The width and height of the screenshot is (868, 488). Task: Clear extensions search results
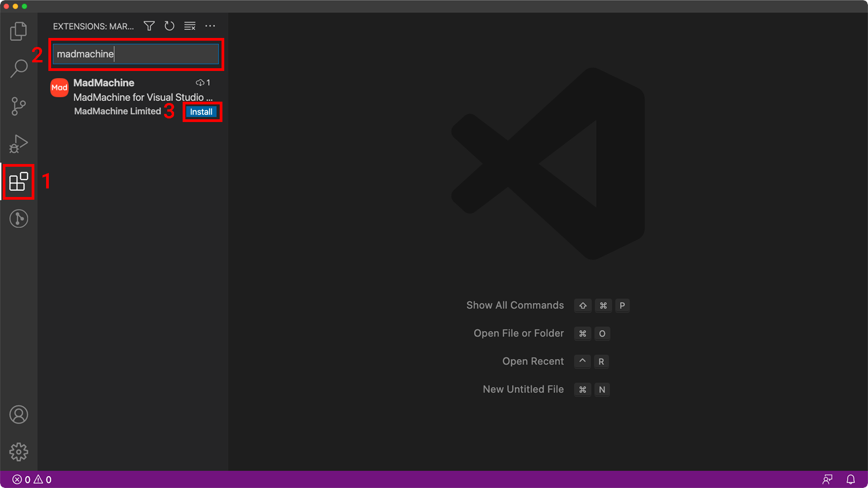190,26
